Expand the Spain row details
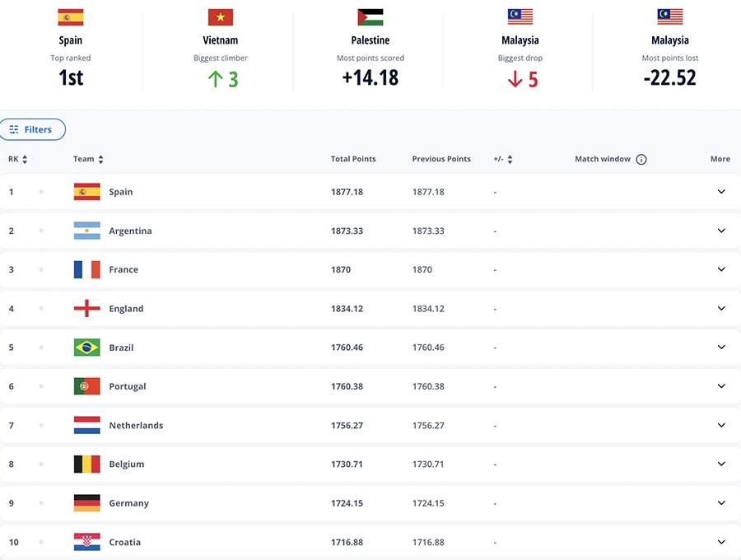The height and width of the screenshot is (560, 741). [721, 192]
